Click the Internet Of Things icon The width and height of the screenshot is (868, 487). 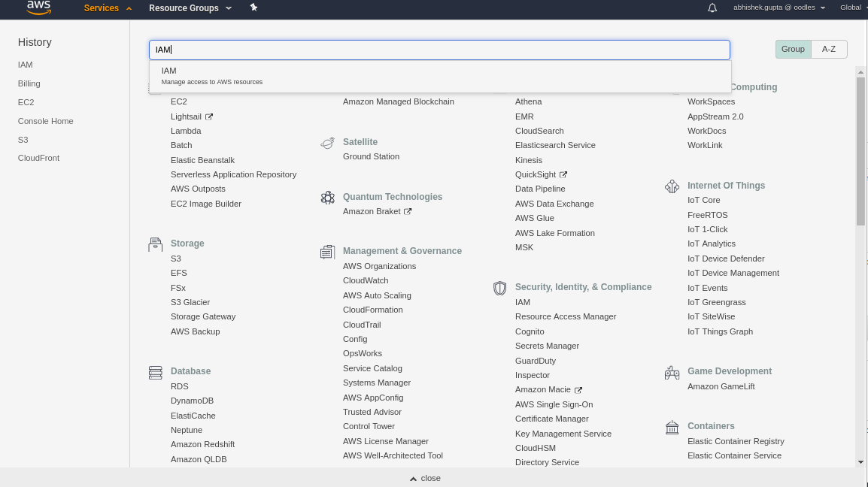(672, 186)
